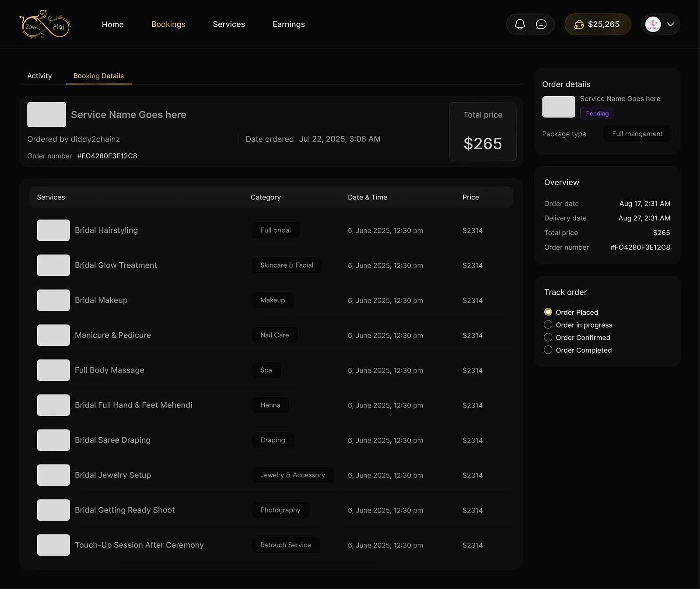
Task: Click the Full Body Massage thumbnail
Action: [53, 370]
